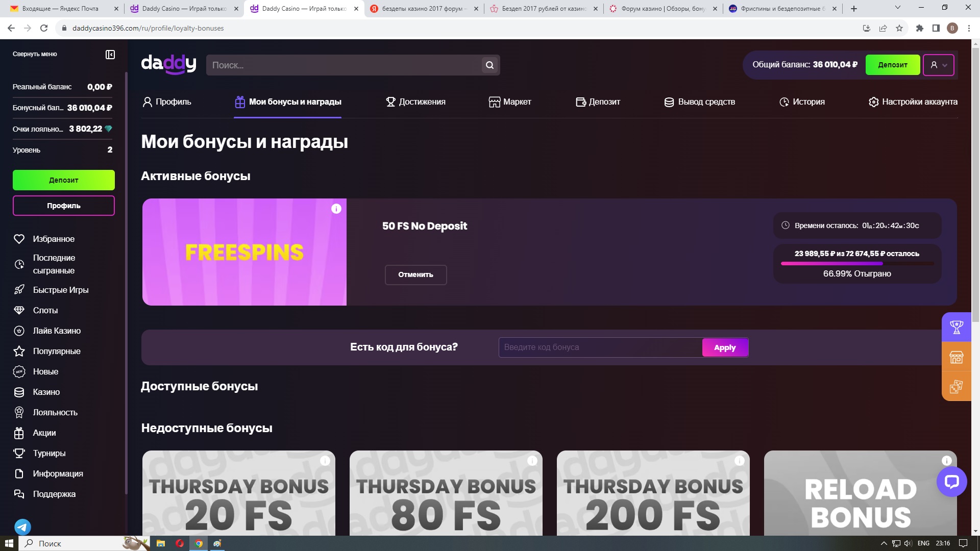Open Chrome tab search chevron
The width and height of the screenshot is (980, 551).
(897, 8)
